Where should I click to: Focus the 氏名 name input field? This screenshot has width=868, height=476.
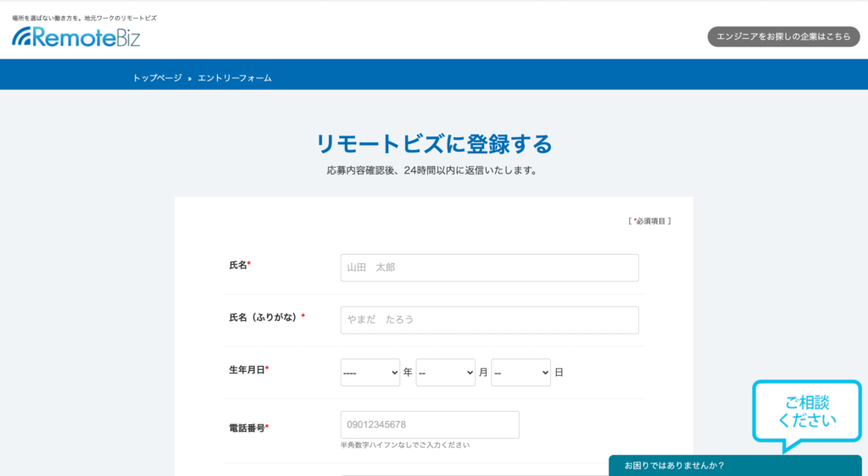489,268
